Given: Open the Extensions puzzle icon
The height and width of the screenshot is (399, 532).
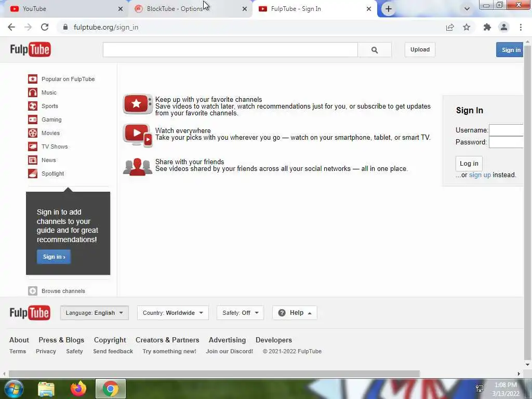Looking at the screenshot, I should click(487, 27).
